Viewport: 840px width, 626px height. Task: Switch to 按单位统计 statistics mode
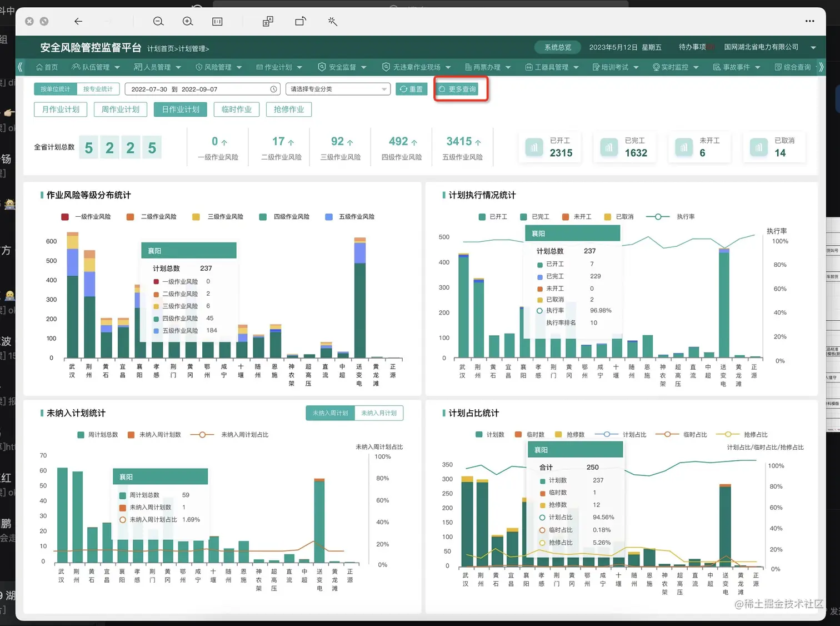click(x=55, y=89)
